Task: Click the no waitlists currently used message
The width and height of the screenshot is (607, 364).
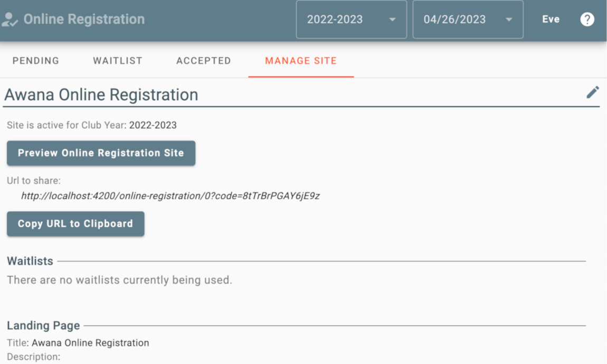Action: click(119, 280)
